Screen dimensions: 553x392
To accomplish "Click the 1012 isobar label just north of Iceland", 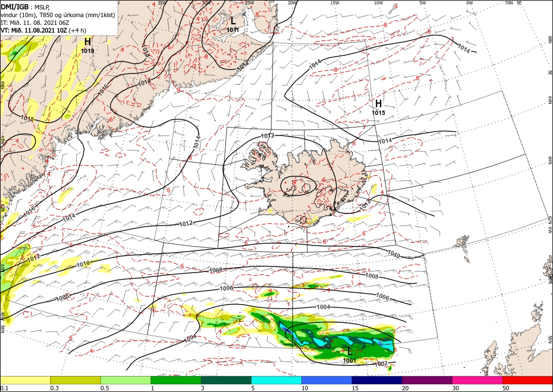I will 268,135.
